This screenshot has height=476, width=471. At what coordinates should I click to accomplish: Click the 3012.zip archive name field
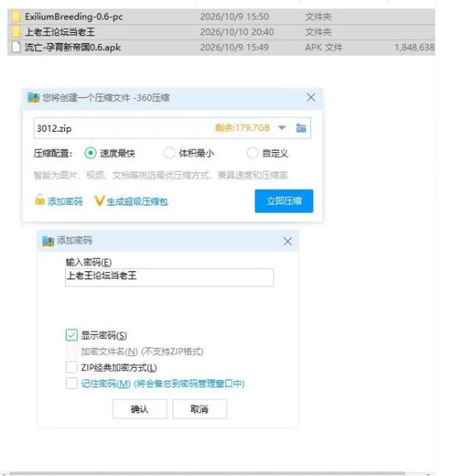point(172,128)
